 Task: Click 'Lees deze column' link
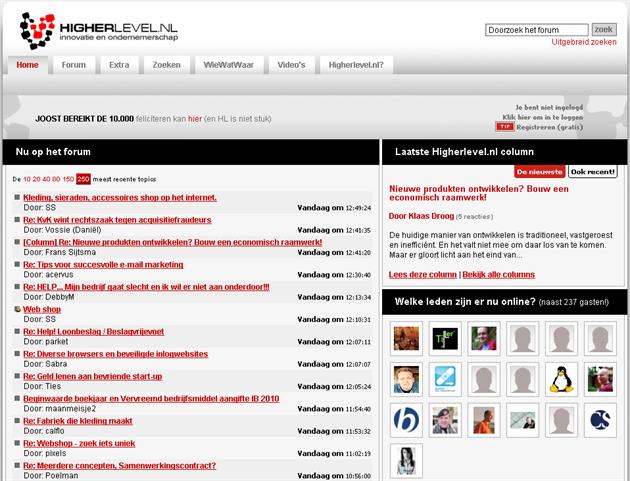click(422, 273)
